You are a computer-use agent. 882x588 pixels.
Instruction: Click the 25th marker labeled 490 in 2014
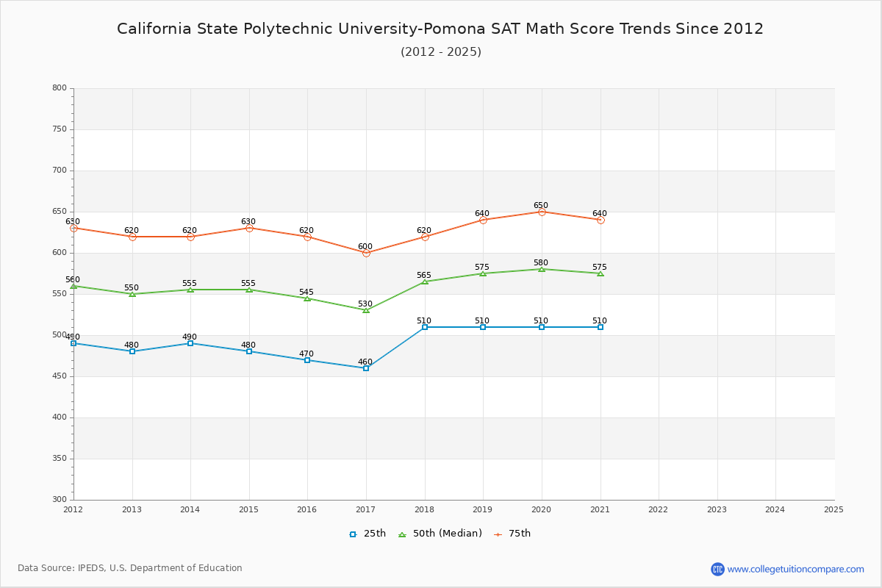(190, 343)
